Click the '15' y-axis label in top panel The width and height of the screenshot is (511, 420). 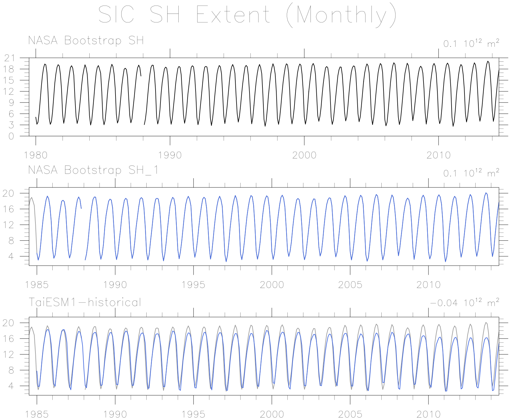9,80
